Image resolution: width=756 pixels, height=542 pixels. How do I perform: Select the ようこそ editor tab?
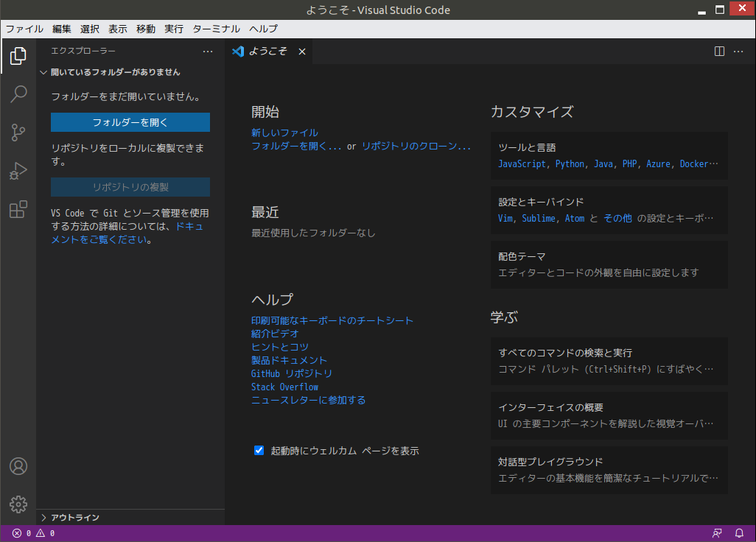(268, 51)
